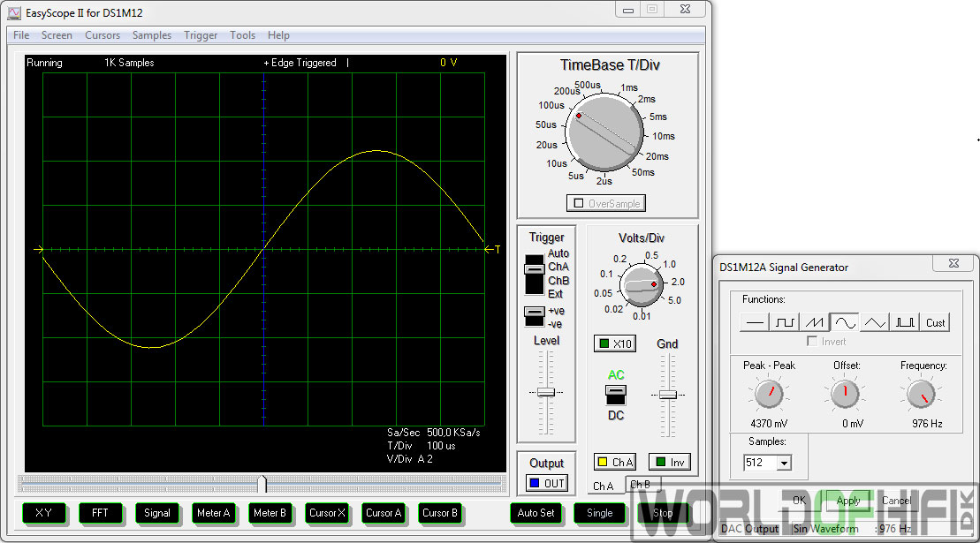This screenshot has height=543, width=980.
Task: Click the Signal button
Action: click(157, 513)
